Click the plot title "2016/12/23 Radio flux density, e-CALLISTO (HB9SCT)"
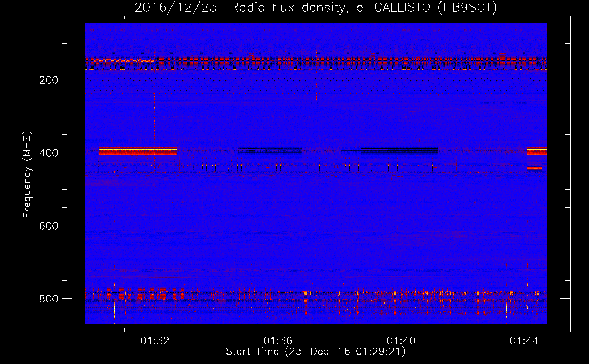The width and height of the screenshot is (589, 364). click(316, 7)
